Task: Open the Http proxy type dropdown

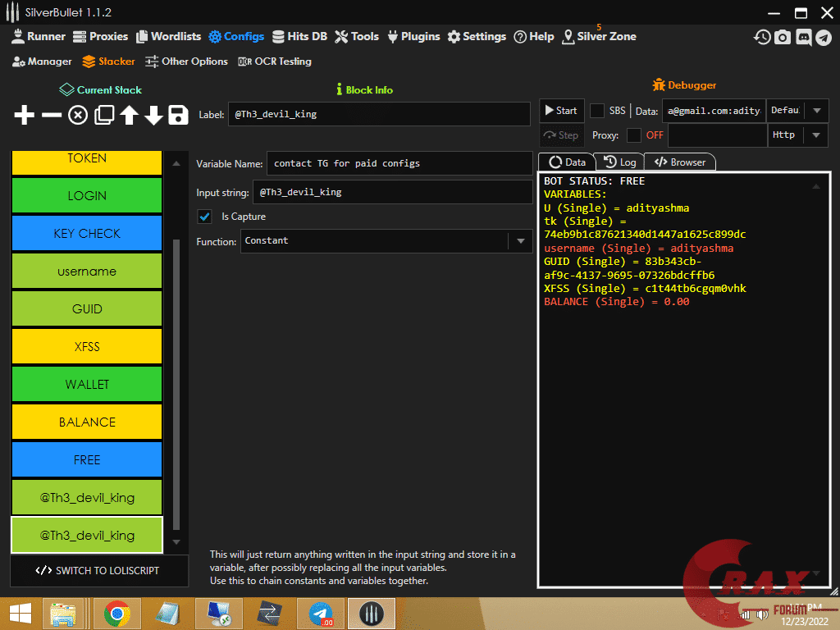Action: click(x=816, y=135)
